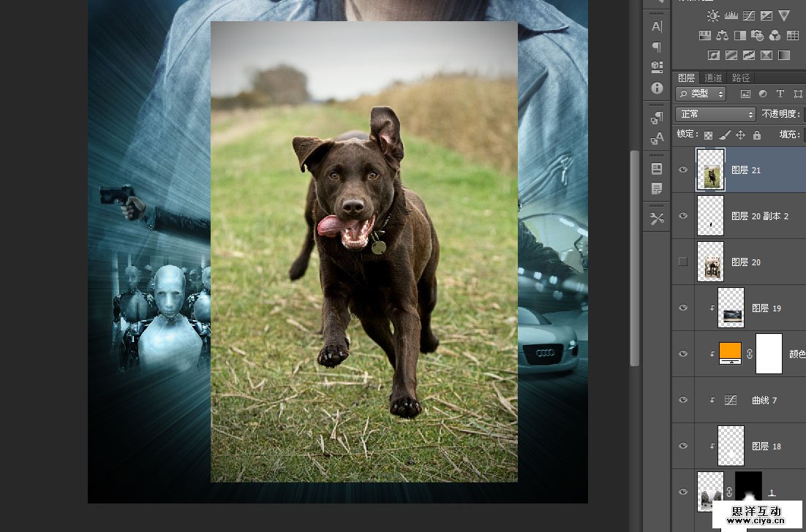Open the tool presets wrench icon
The image size is (806, 532).
pos(657,218)
